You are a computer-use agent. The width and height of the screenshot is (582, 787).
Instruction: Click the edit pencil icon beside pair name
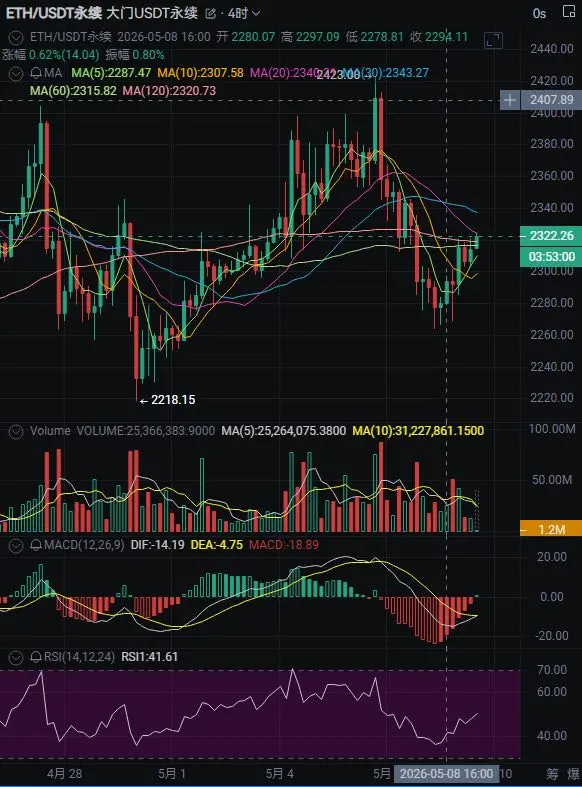point(211,14)
